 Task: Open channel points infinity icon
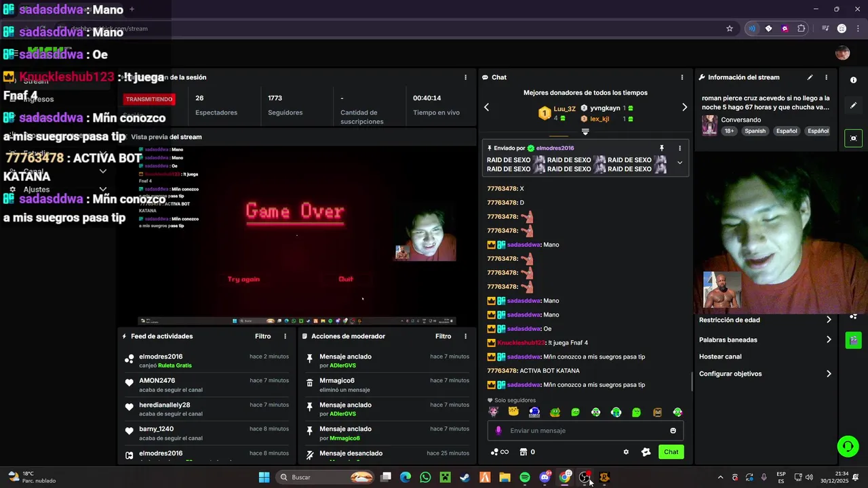(x=500, y=452)
